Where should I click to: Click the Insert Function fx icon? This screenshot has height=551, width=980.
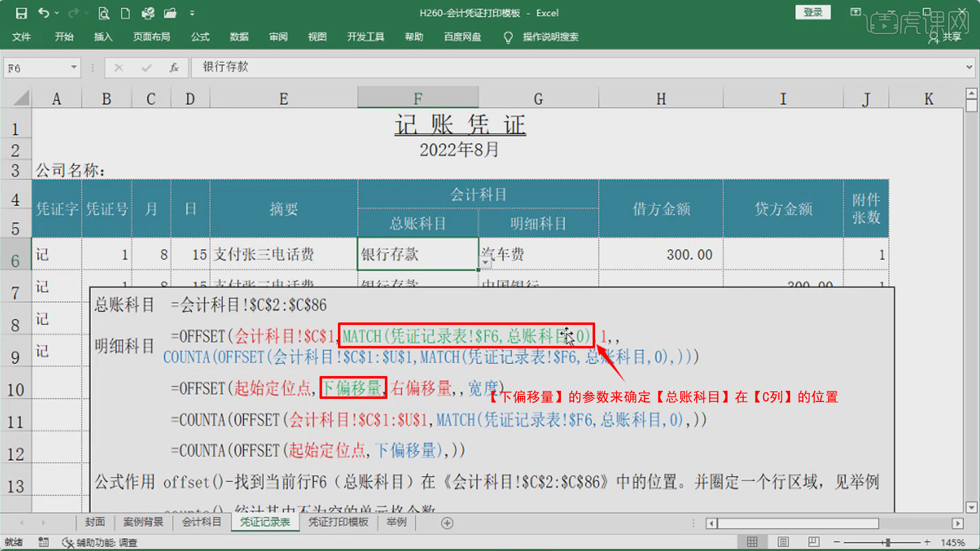click(x=174, y=68)
